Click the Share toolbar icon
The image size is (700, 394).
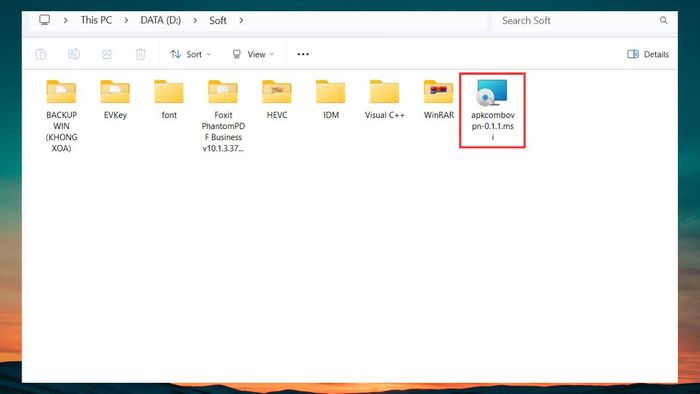[107, 54]
